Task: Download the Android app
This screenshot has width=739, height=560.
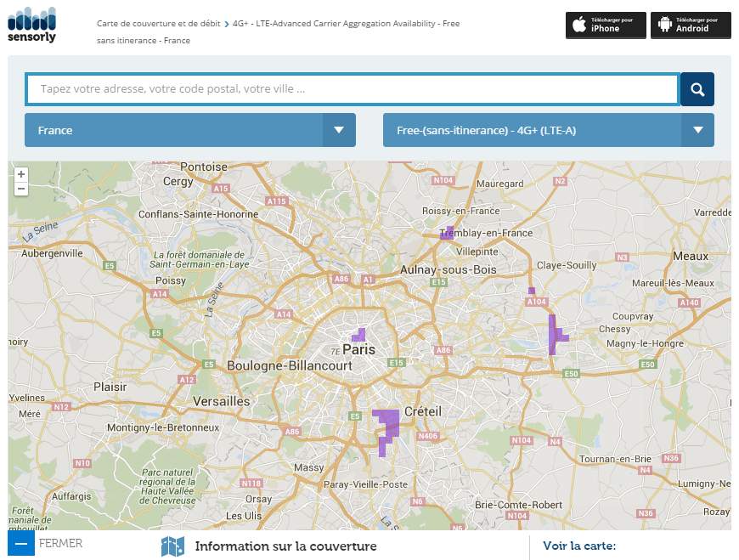Action: [691, 25]
